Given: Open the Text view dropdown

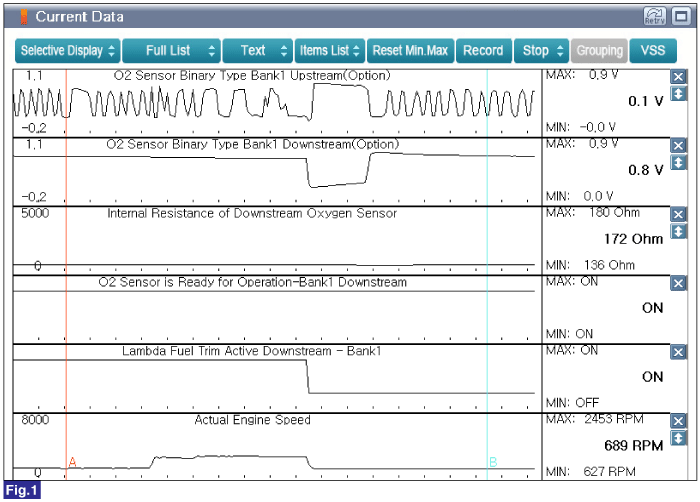Looking at the screenshot, I should click(258, 50).
